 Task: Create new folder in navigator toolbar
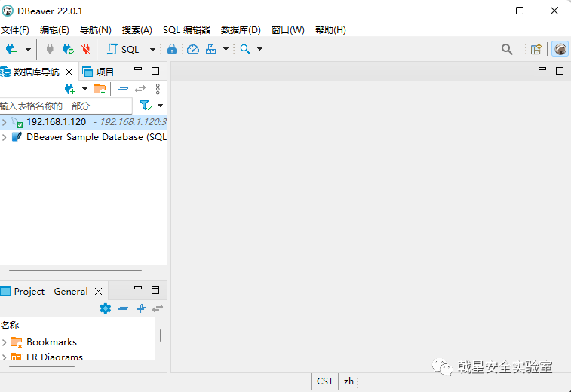(x=100, y=89)
